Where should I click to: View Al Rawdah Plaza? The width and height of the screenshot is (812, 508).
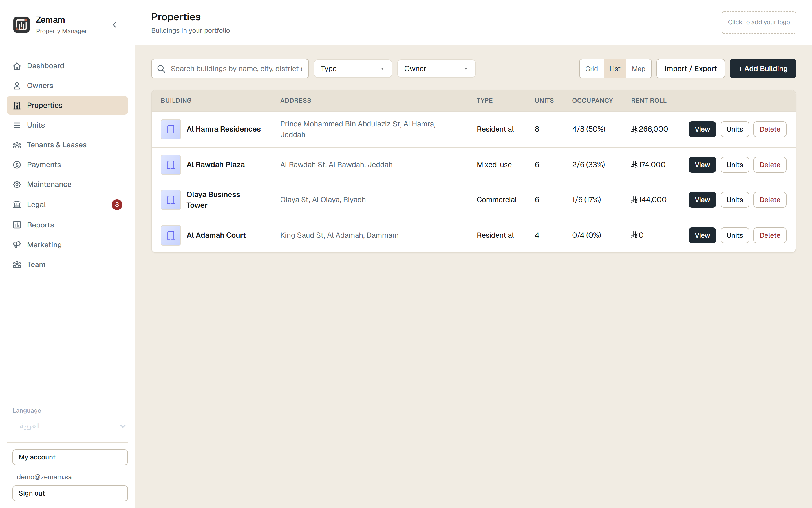[702, 165]
